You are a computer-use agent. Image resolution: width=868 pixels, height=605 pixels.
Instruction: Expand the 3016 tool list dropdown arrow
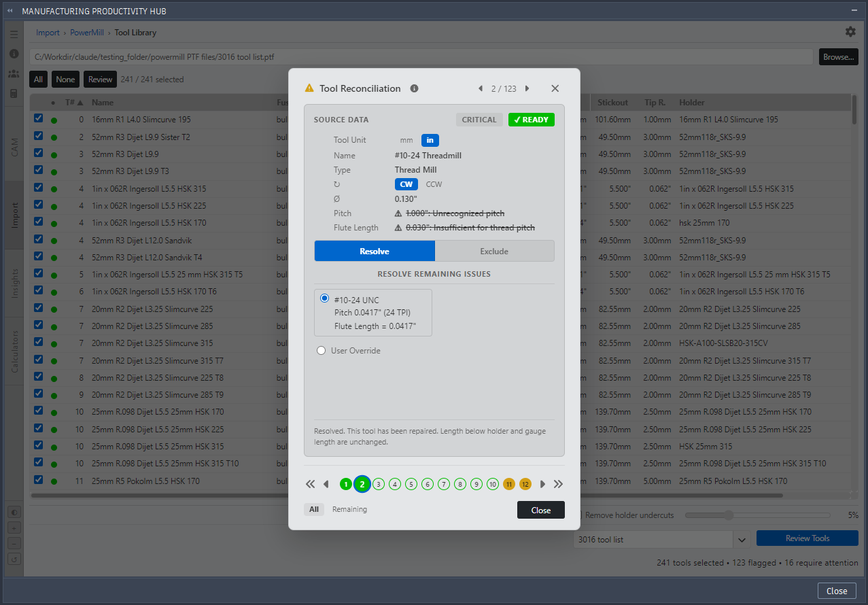click(742, 539)
